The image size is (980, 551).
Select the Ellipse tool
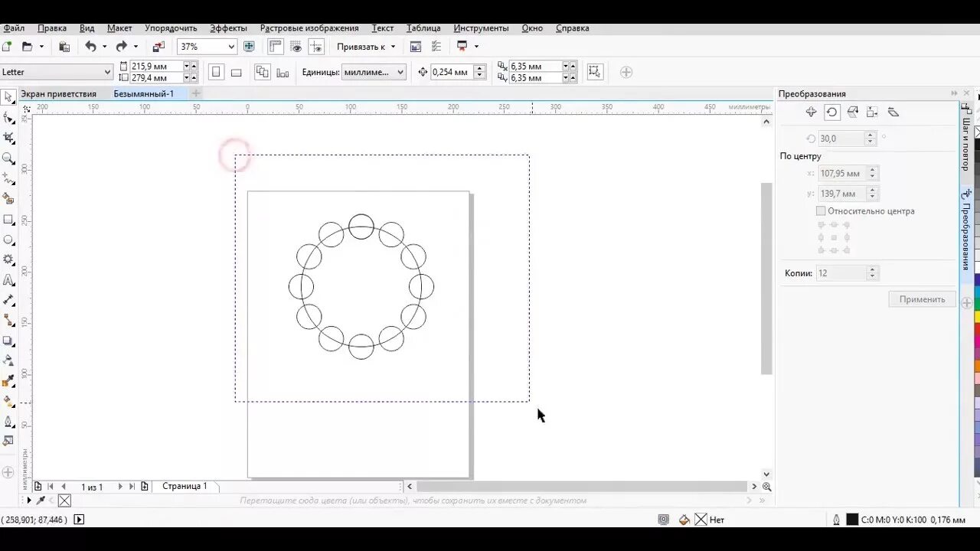8,240
